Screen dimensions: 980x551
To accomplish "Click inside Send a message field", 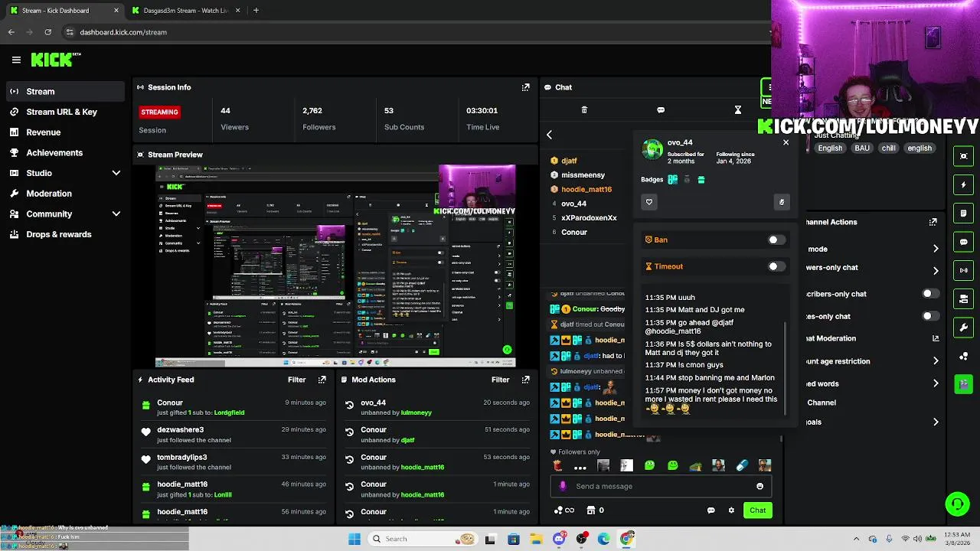I will [662, 486].
